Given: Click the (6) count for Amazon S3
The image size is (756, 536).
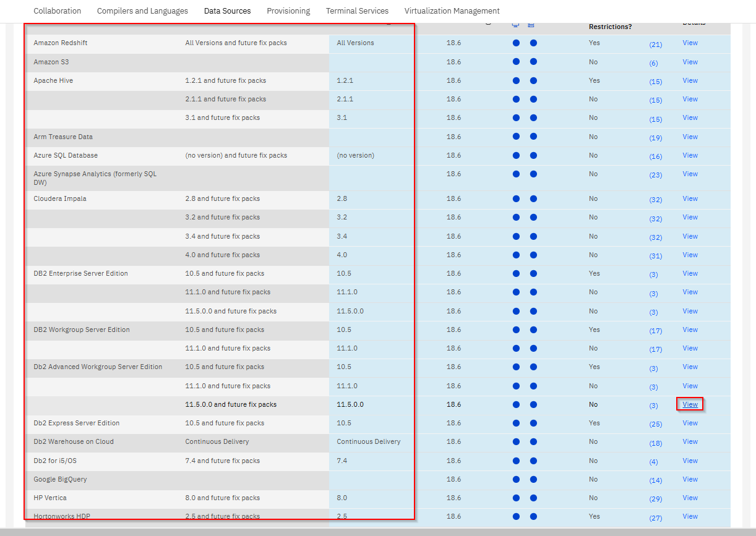Looking at the screenshot, I should pyautogui.click(x=654, y=63).
